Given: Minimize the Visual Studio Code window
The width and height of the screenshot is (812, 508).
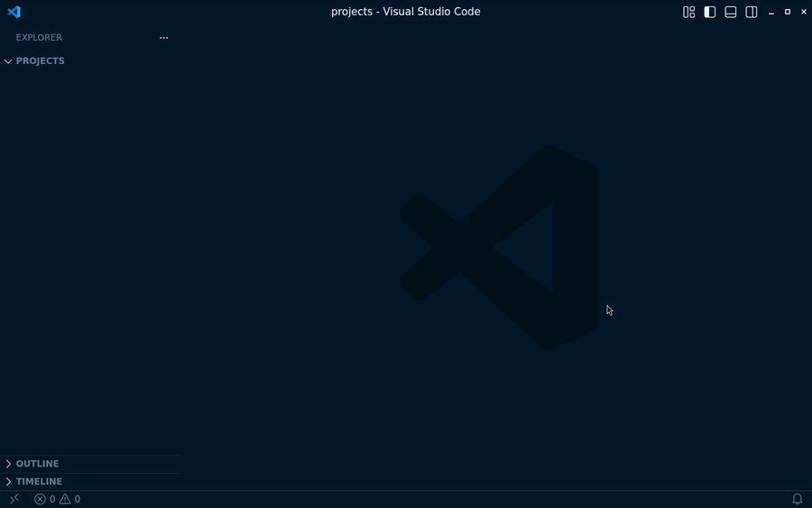Looking at the screenshot, I should [x=771, y=12].
